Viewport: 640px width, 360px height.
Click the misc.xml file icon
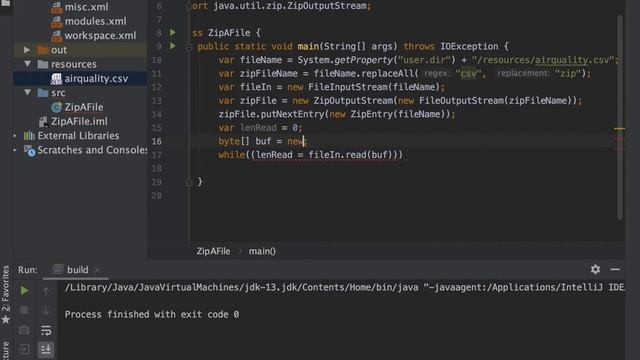(56, 7)
